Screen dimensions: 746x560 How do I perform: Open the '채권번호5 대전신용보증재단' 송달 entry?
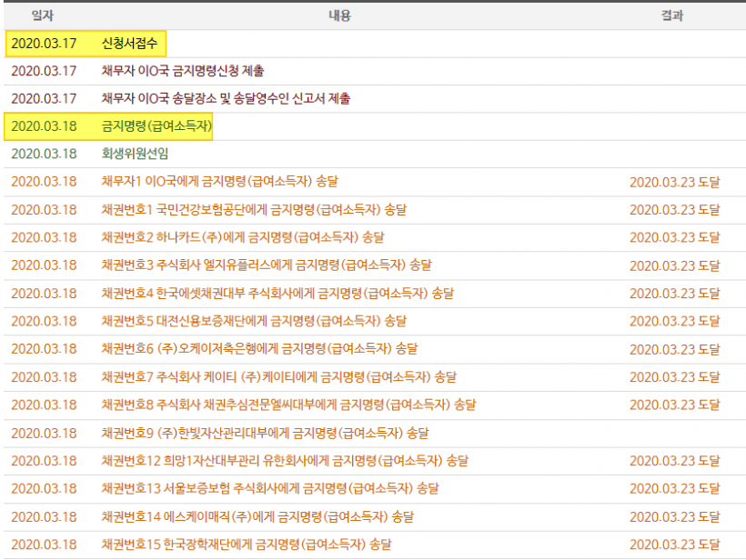254,321
